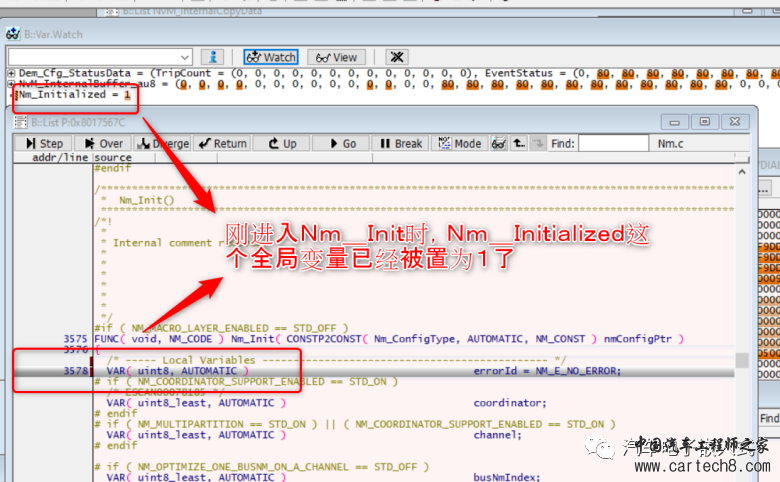
Task: Click the scroll-up arrow of List window
Action: [x=742, y=172]
